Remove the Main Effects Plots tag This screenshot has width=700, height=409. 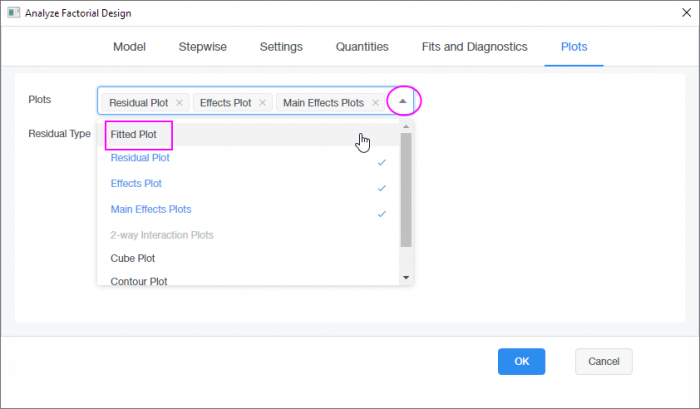point(375,102)
